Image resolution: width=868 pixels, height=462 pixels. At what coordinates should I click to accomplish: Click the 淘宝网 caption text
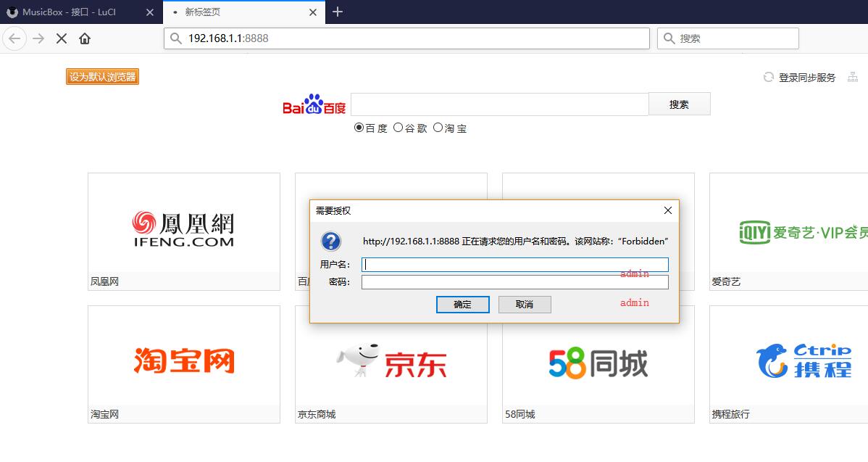[104, 414]
